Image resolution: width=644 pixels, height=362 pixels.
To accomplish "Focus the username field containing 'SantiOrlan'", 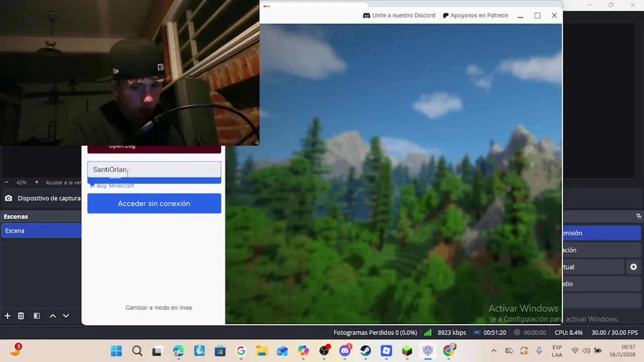I will pyautogui.click(x=154, y=169).
